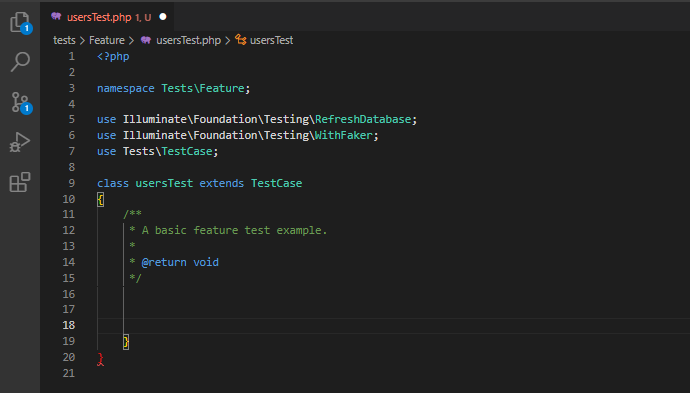Open the Run and Debug view
Viewport: 690px width, 393px height.
tap(20, 142)
